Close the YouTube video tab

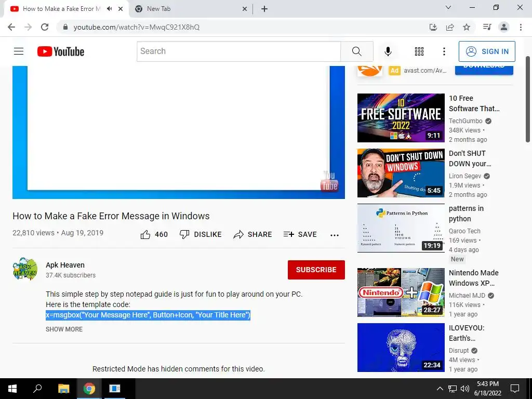click(121, 9)
